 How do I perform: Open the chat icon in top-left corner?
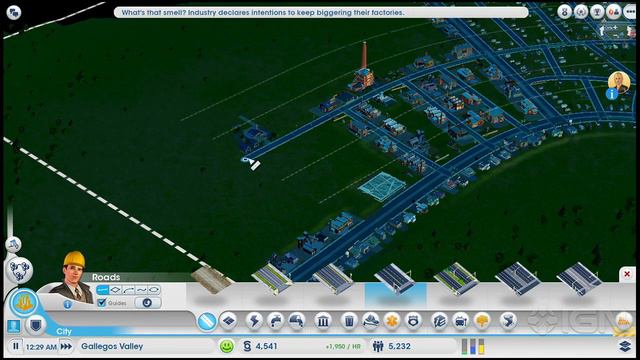click(13, 13)
